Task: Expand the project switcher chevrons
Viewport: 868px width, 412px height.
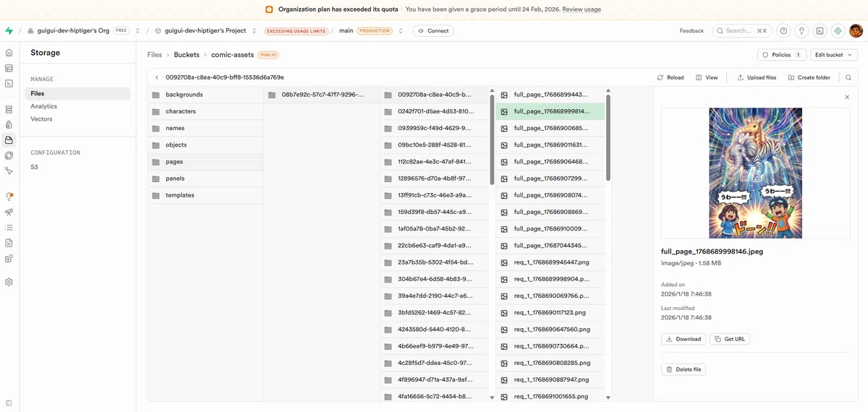Action: point(254,31)
